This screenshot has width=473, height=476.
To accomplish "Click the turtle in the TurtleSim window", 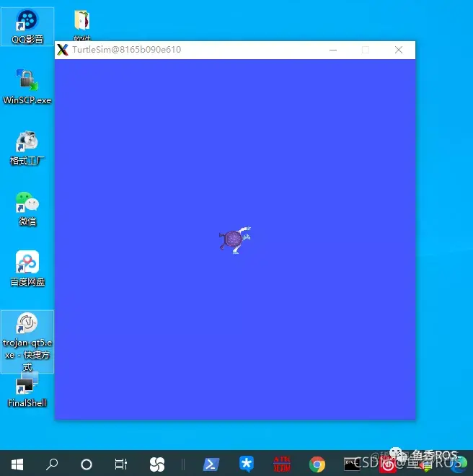I will coord(235,240).
